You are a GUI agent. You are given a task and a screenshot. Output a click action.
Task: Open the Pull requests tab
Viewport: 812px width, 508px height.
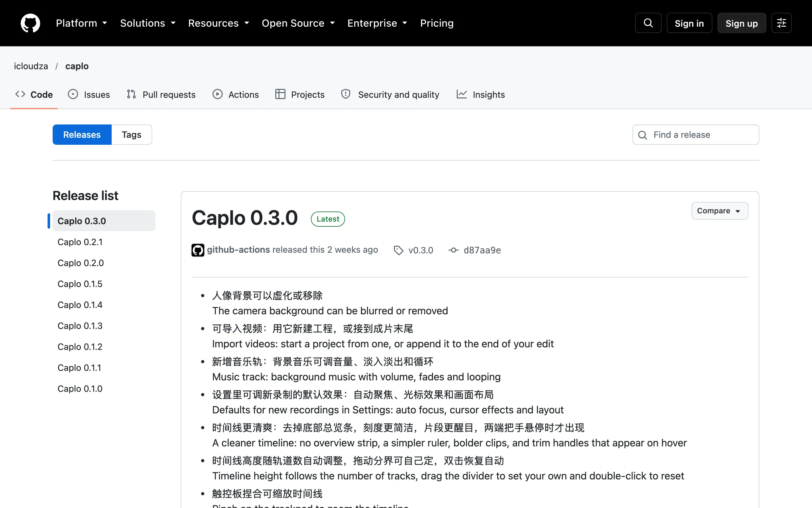tap(161, 94)
